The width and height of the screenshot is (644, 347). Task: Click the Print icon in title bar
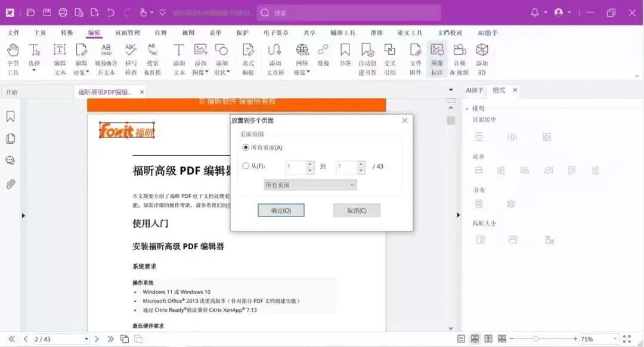coord(63,13)
